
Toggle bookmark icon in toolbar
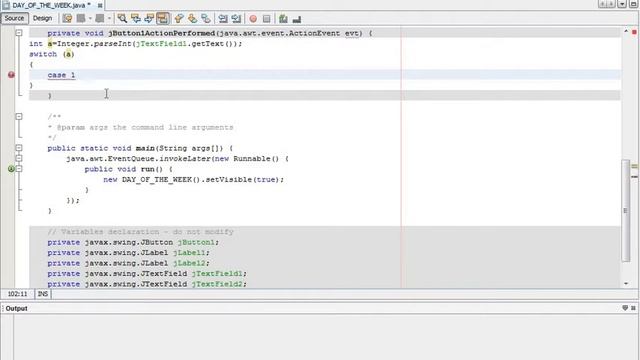click(206, 18)
